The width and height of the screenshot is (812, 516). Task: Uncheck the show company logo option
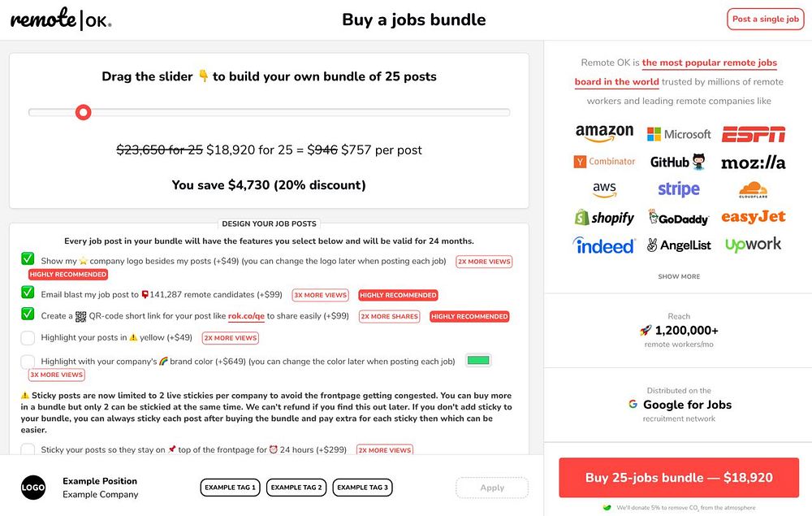pyautogui.click(x=28, y=259)
